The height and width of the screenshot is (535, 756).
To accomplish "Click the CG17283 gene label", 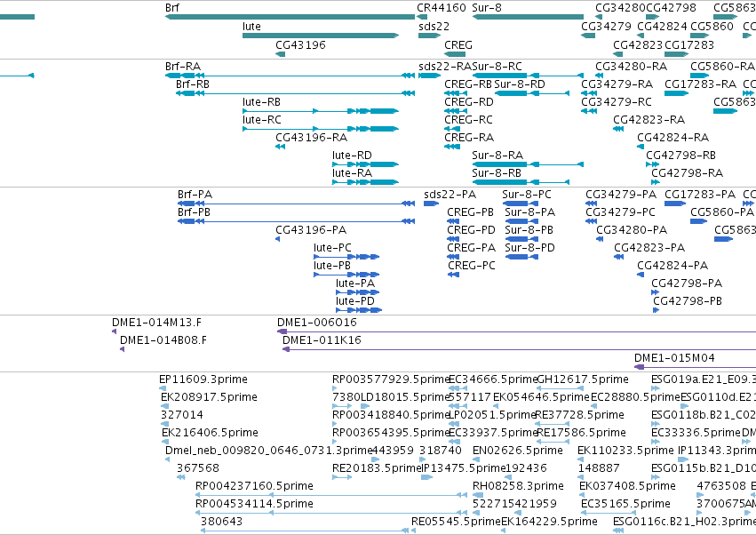I will click(x=689, y=44).
